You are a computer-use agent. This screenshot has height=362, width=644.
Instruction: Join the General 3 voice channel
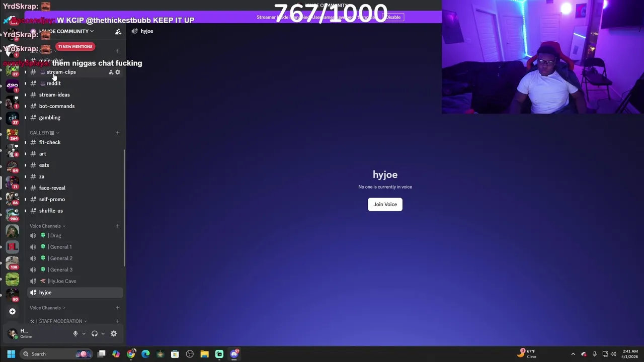(74, 269)
